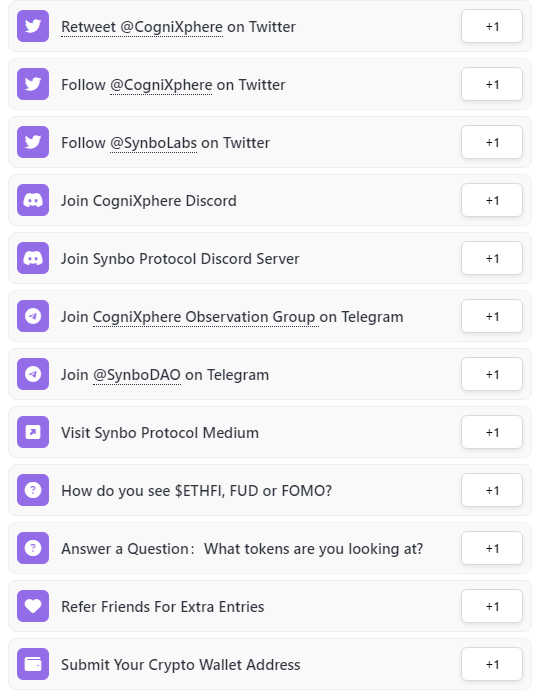Open the @SynboDAO Telegram link
540x696 pixels.
(x=137, y=375)
